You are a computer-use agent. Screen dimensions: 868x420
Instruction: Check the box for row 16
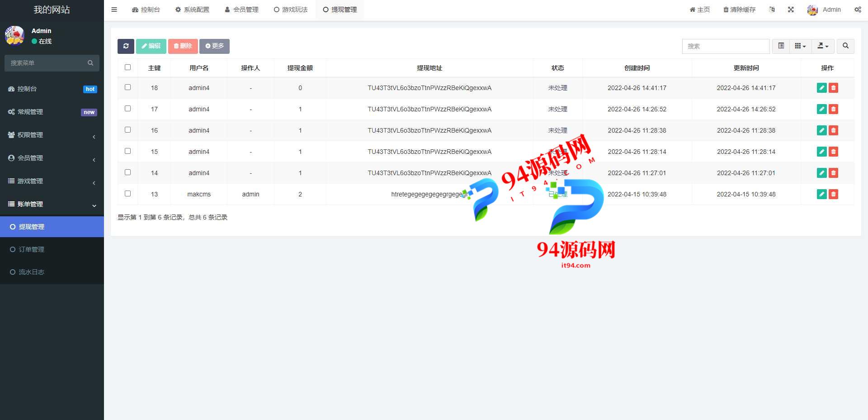click(x=127, y=129)
